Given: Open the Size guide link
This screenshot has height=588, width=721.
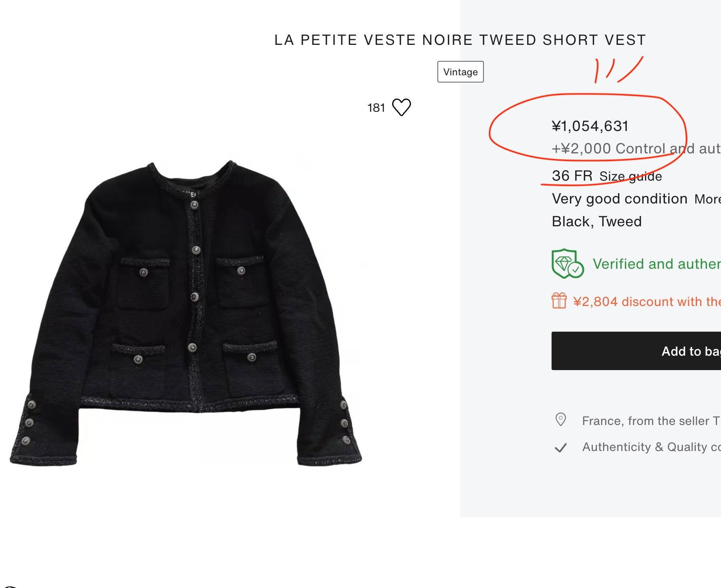Looking at the screenshot, I should [630, 176].
